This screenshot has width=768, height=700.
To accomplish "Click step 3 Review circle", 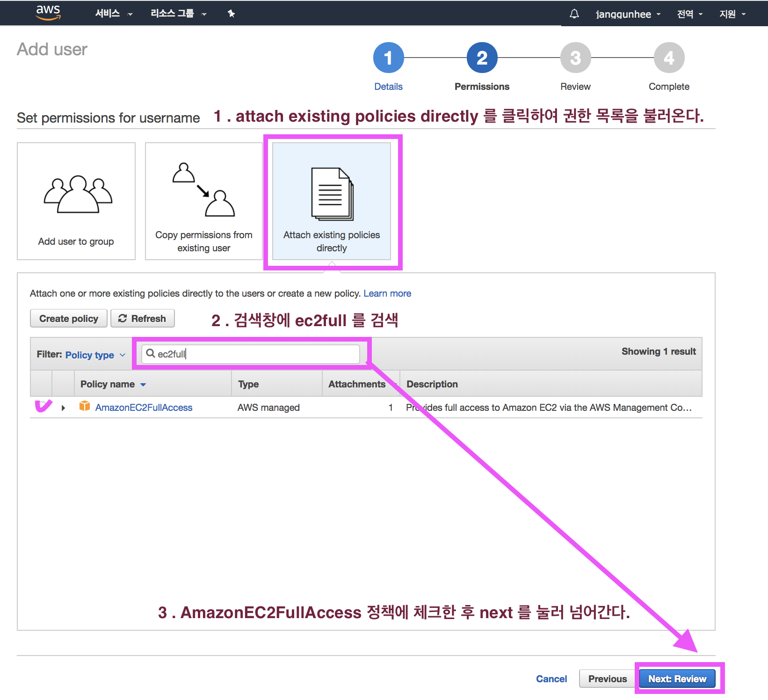I will [575, 58].
